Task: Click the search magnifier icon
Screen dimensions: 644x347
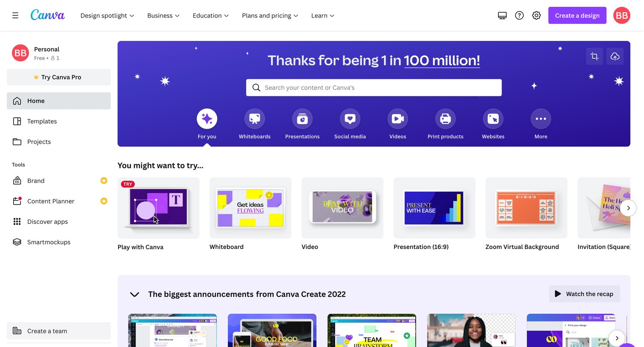Action: click(256, 87)
